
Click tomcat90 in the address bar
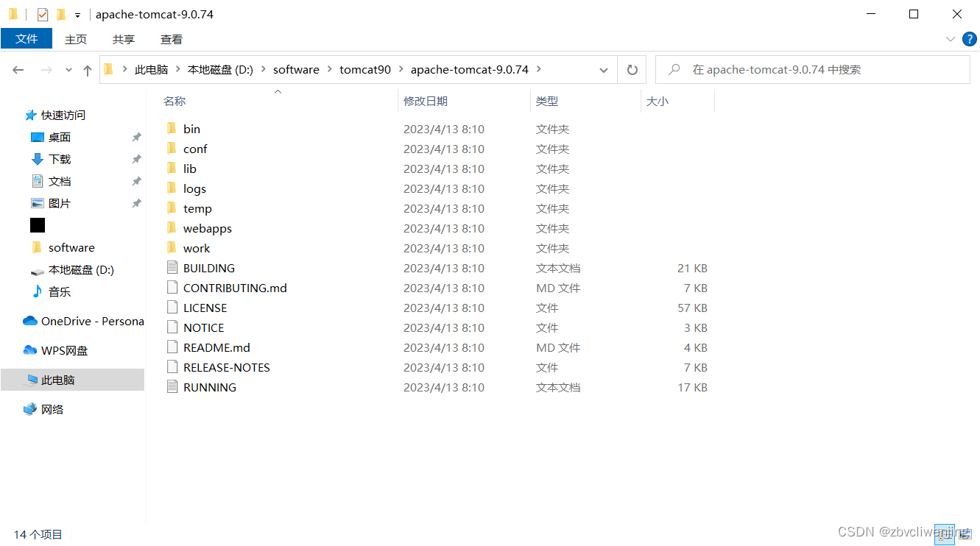pyautogui.click(x=365, y=69)
